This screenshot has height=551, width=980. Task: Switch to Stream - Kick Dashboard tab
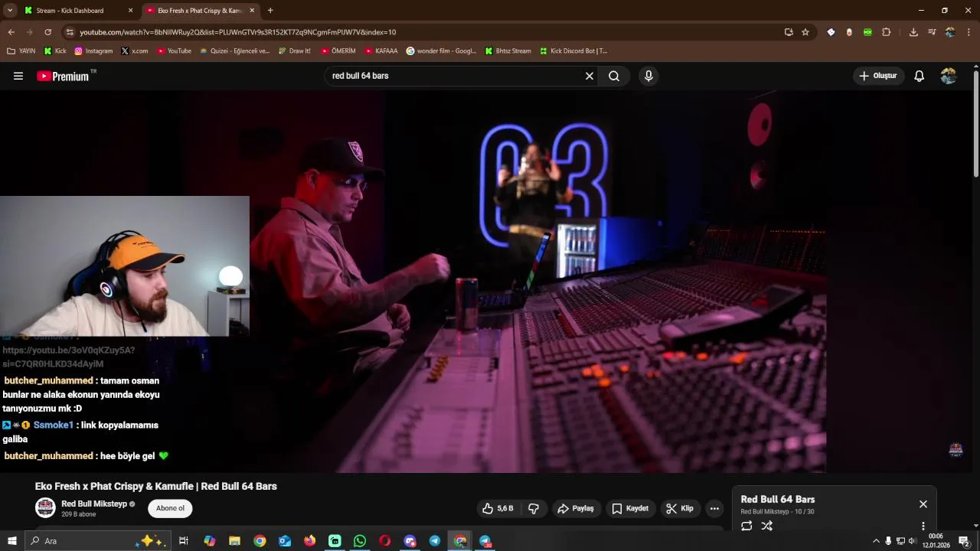tap(77, 11)
